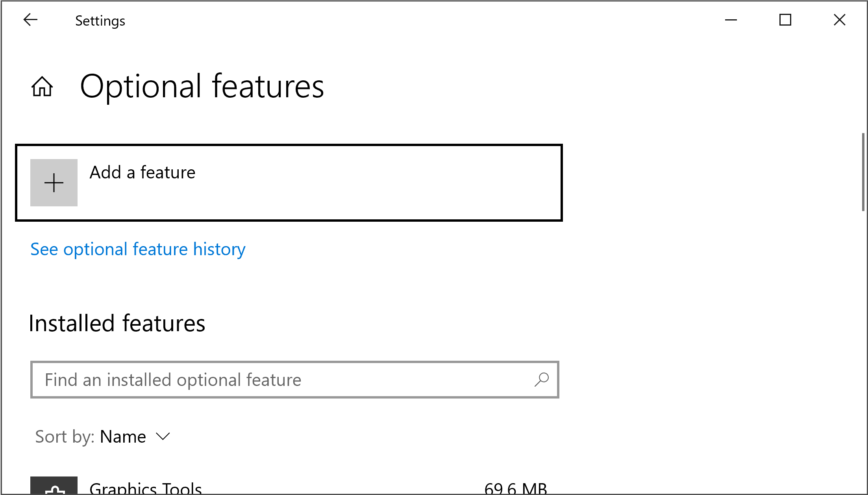Click the minimize window button
Viewport: 868px width, 495px height.
pos(730,20)
